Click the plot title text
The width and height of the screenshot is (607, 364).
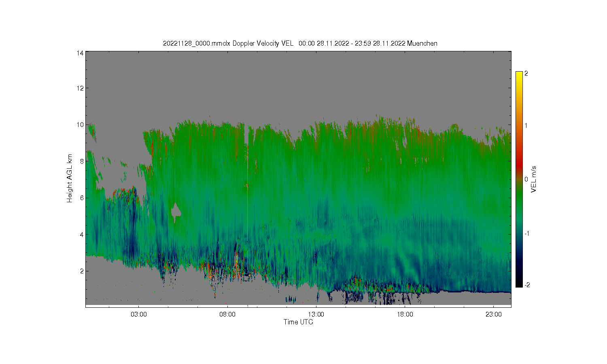click(300, 43)
